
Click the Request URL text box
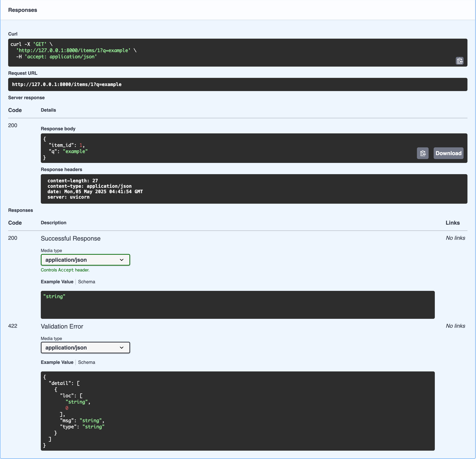pyautogui.click(x=237, y=84)
